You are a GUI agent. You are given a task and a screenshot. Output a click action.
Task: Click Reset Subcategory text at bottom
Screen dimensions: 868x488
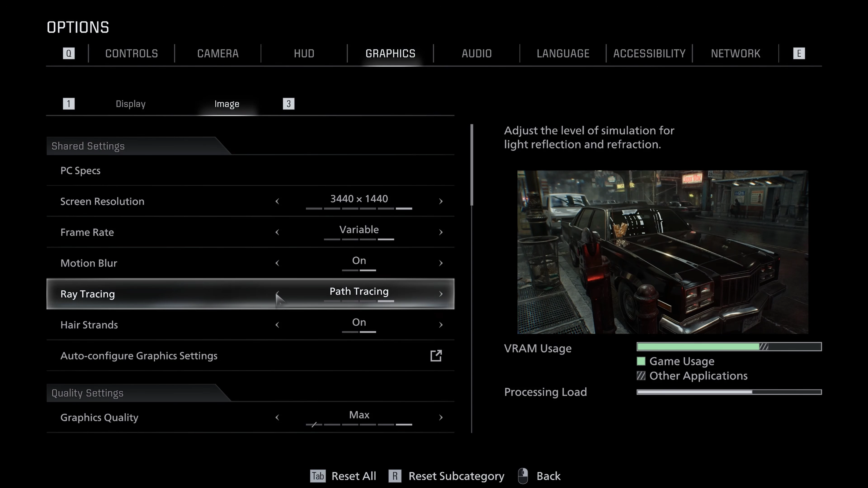pyautogui.click(x=456, y=476)
